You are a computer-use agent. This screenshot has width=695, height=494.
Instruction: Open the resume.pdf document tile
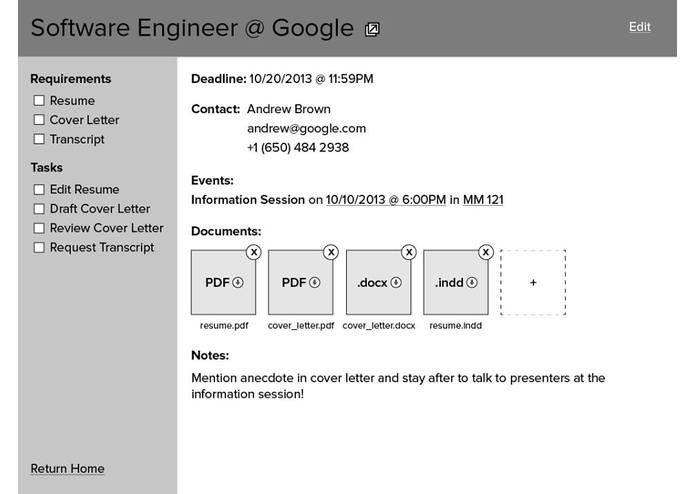pyautogui.click(x=223, y=283)
